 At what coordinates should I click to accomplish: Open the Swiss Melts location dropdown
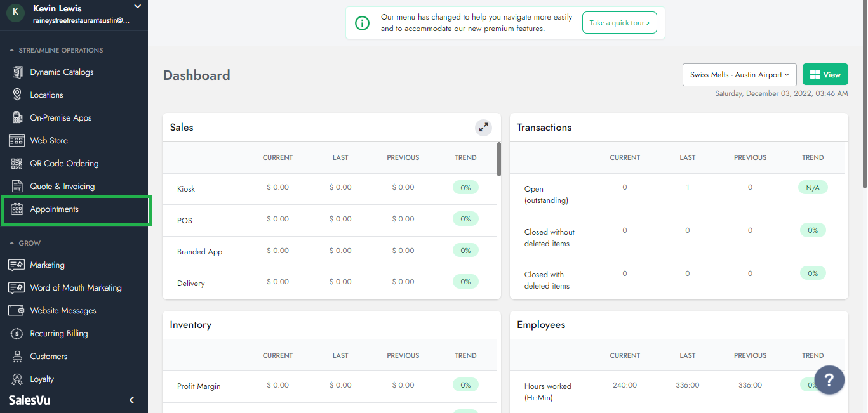coord(739,75)
